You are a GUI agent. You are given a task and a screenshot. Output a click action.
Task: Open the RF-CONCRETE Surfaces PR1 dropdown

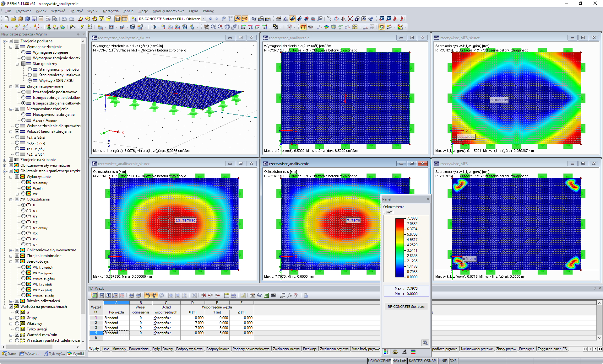[204, 19]
